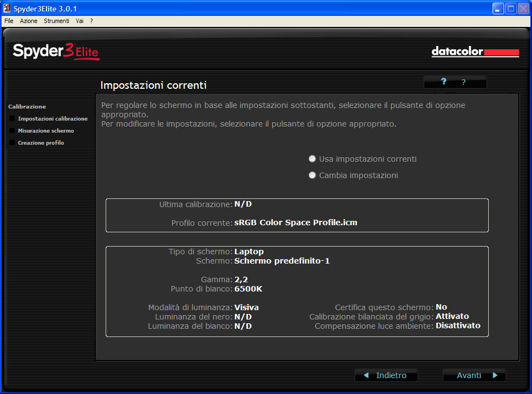Click the 'Laptop' screen type value

tap(248, 252)
